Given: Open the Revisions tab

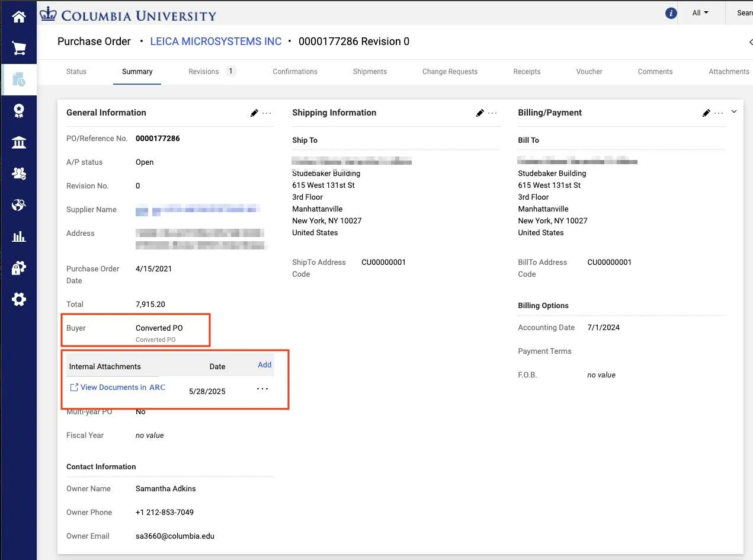Looking at the screenshot, I should click(x=204, y=72).
